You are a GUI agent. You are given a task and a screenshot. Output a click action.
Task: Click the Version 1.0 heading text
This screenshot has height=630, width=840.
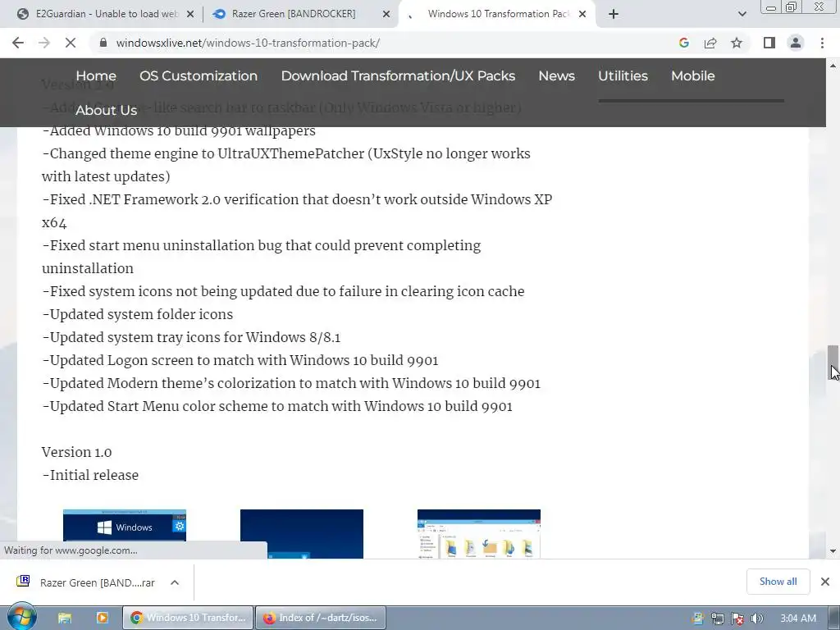pyautogui.click(x=76, y=452)
